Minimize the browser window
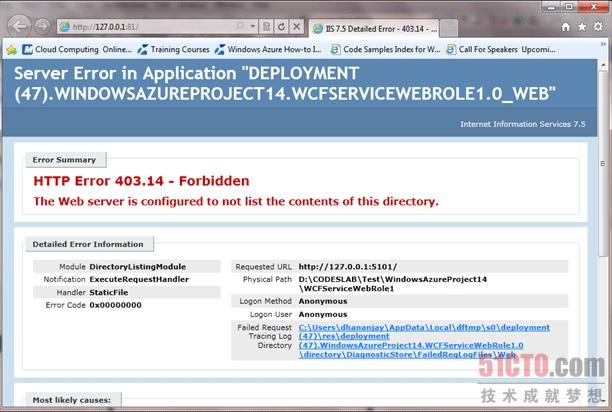The width and height of the screenshot is (612, 412). pyautogui.click(x=552, y=7)
